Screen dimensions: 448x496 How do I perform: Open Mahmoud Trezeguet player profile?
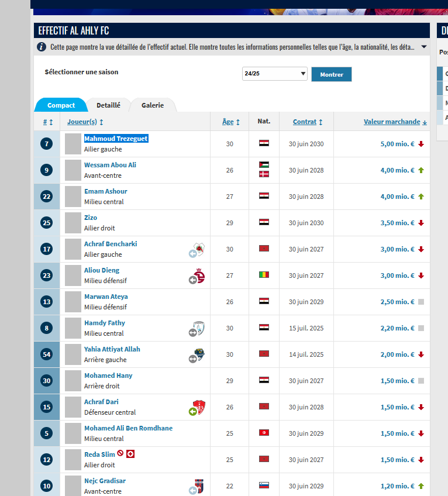pyautogui.click(x=116, y=139)
